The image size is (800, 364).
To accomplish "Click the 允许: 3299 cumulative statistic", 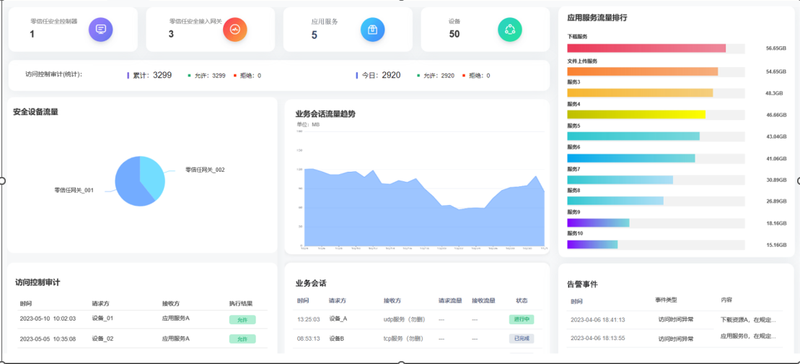I will click(209, 76).
